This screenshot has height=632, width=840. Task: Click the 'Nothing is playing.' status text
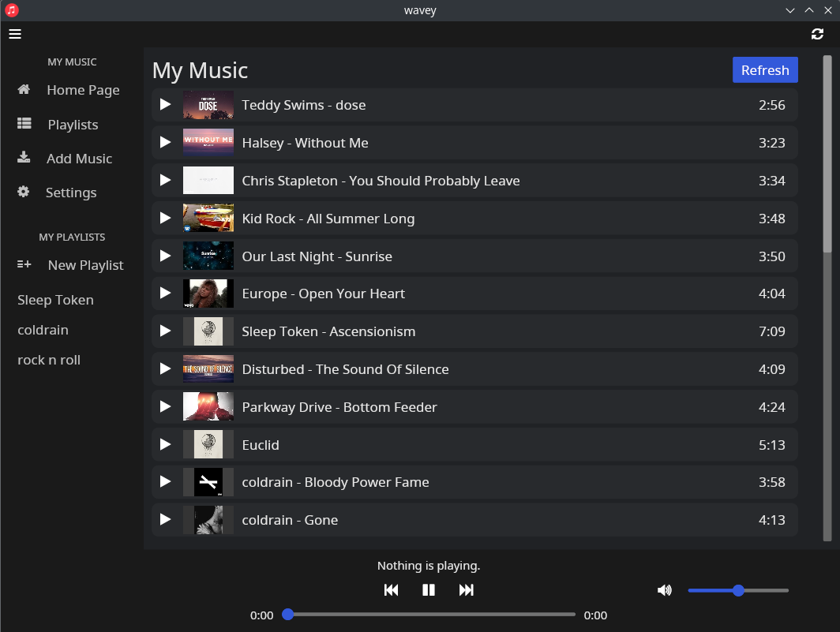429,566
